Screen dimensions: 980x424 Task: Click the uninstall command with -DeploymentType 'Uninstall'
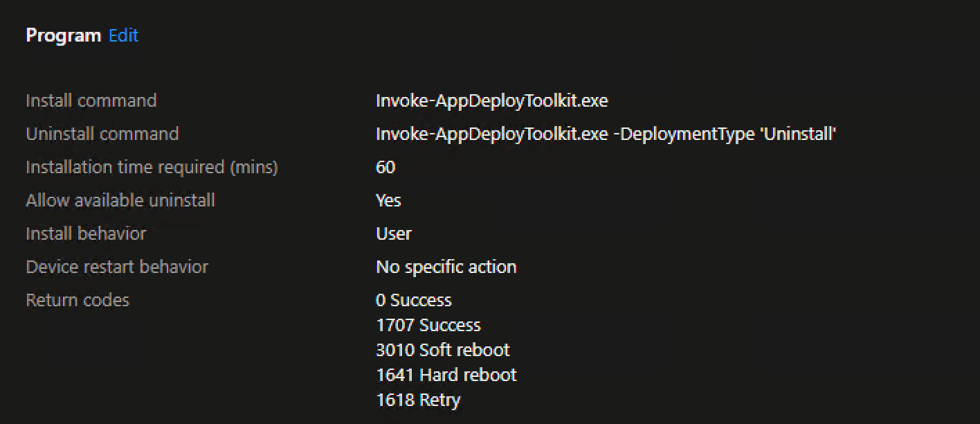pyautogui.click(x=606, y=134)
